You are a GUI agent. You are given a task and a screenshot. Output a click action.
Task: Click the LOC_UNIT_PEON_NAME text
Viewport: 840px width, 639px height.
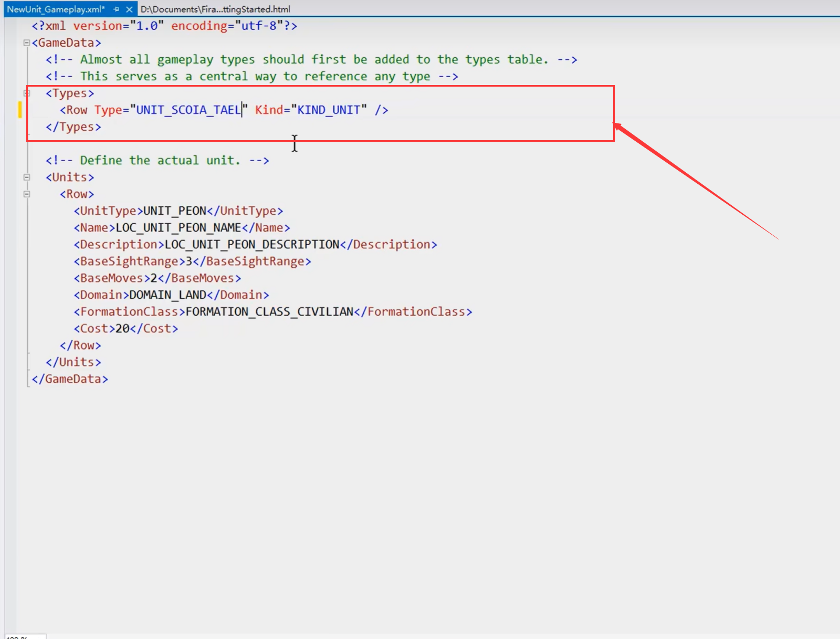[178, 228]
